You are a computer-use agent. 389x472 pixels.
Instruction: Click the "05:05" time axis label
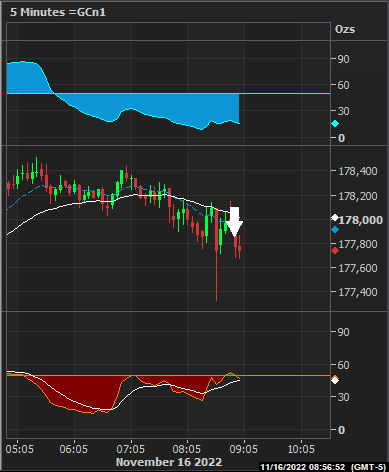(x=20, y=449)
